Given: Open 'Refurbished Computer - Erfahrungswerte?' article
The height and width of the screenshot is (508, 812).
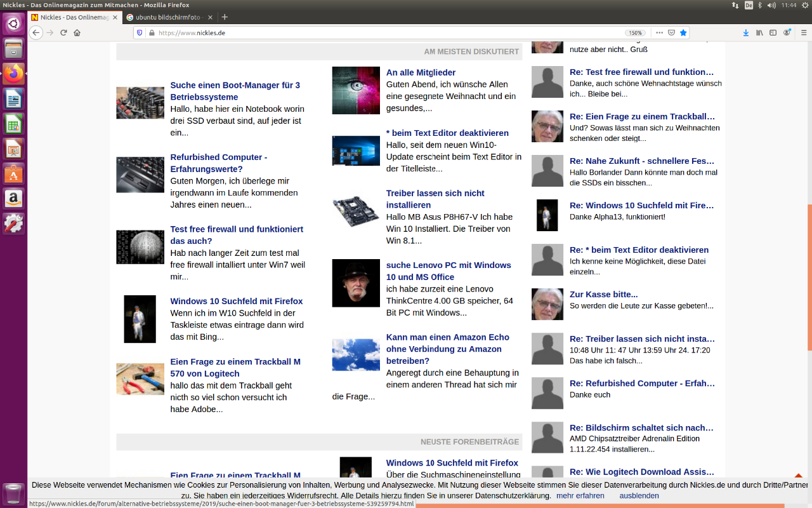Looking at the screenshot, I should click(x=219, y=163).
